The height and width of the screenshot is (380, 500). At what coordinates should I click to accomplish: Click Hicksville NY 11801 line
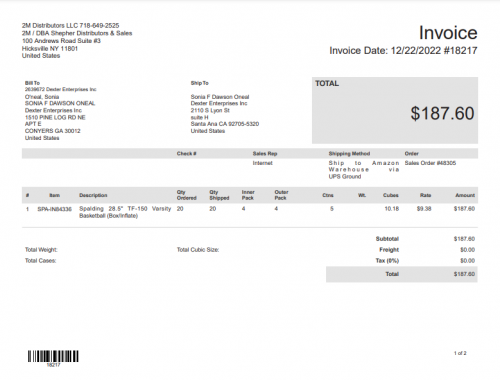tap(50, 48)
